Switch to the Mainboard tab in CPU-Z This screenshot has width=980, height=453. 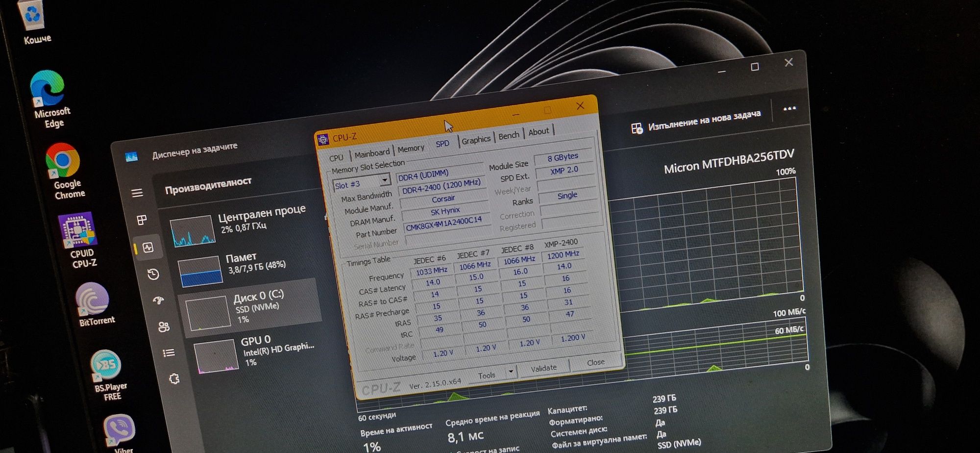pos(372,153)
